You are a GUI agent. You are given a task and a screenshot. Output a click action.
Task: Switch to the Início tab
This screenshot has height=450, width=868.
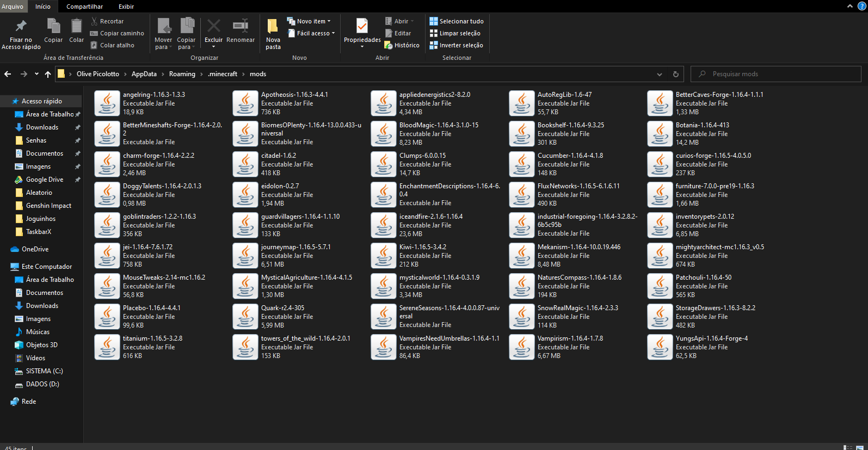point(43,7)
